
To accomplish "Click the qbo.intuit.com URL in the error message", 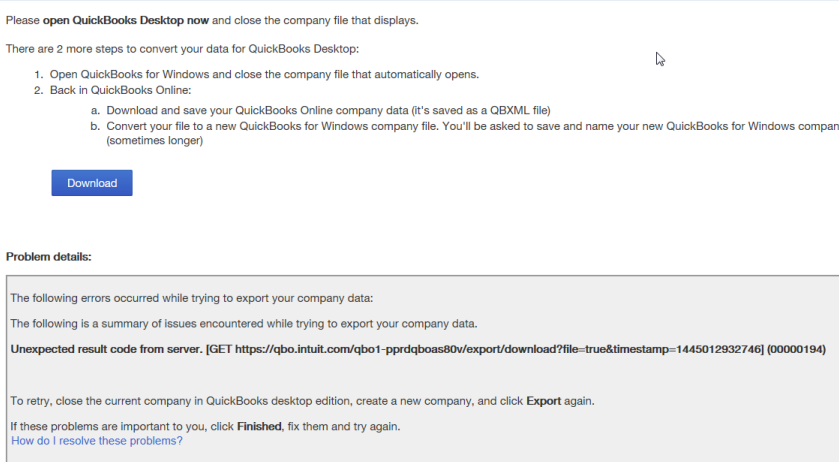I will 499,350.
